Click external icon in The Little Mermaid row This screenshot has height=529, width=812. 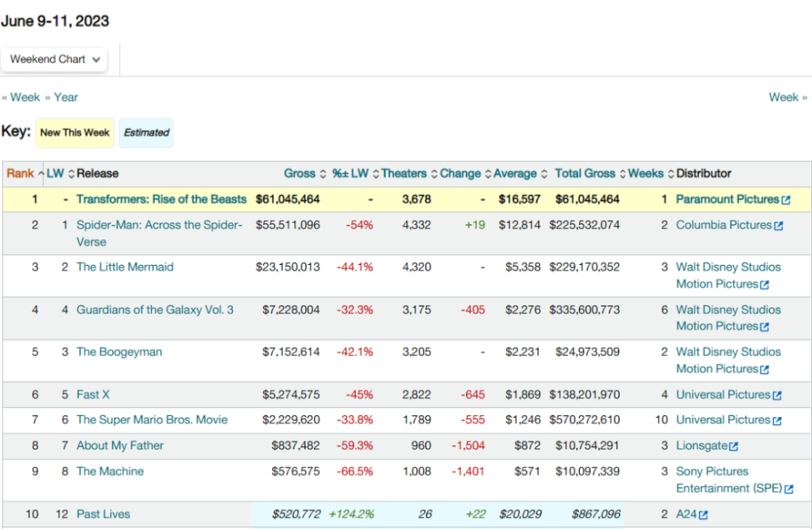[765, 285]
